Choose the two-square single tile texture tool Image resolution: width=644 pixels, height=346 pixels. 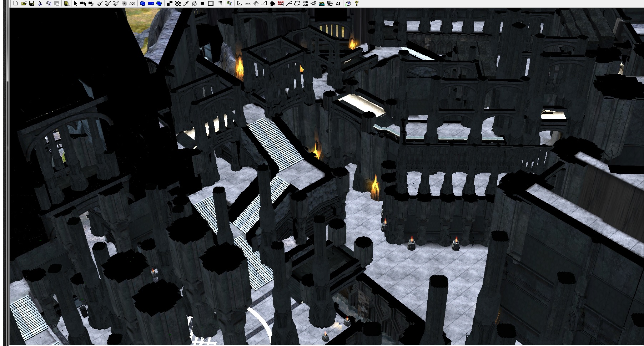click(x=170, y=3)
